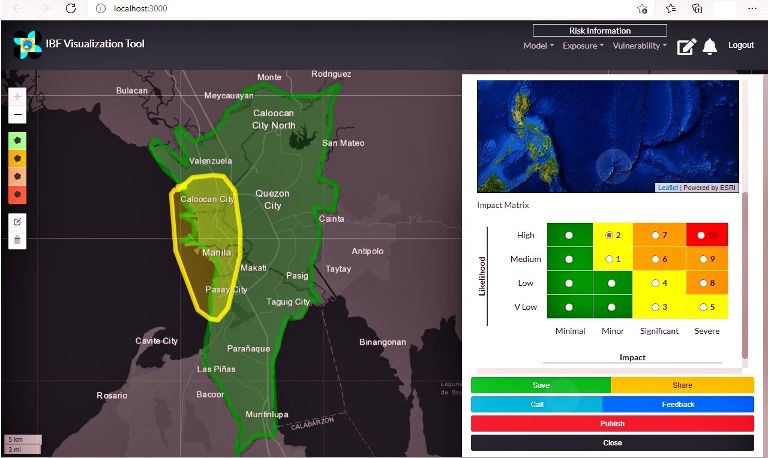The image size is (768, 458).
Task: Click the Valenzuela label on map
Action: coord(211,161)
